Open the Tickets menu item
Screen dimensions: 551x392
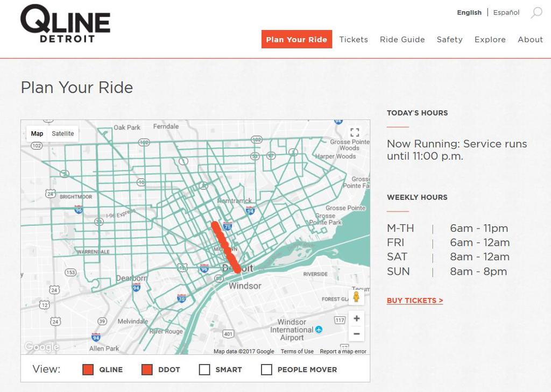point(354,39)
